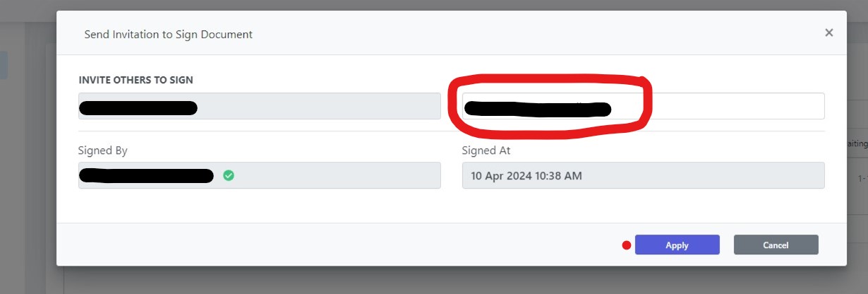This screenshot has width=868, height=294.
Task: Click the Signed At date field
Action: coord(643,175)
